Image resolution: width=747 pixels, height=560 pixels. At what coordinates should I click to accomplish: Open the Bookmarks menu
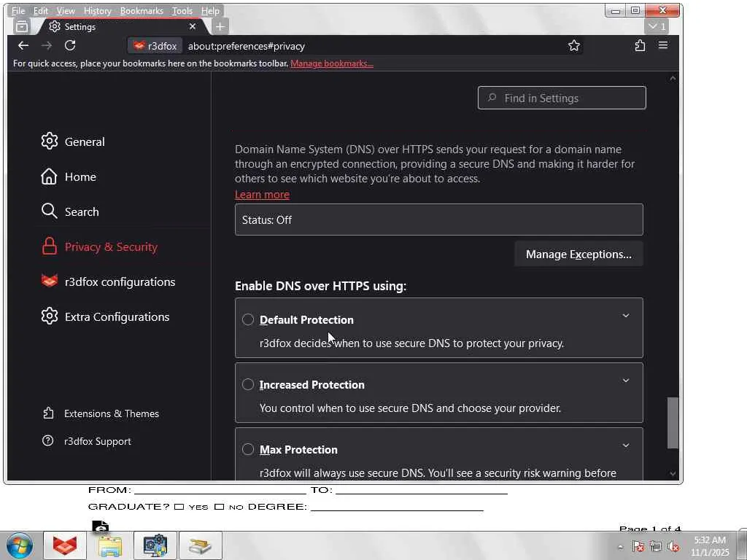142,10
